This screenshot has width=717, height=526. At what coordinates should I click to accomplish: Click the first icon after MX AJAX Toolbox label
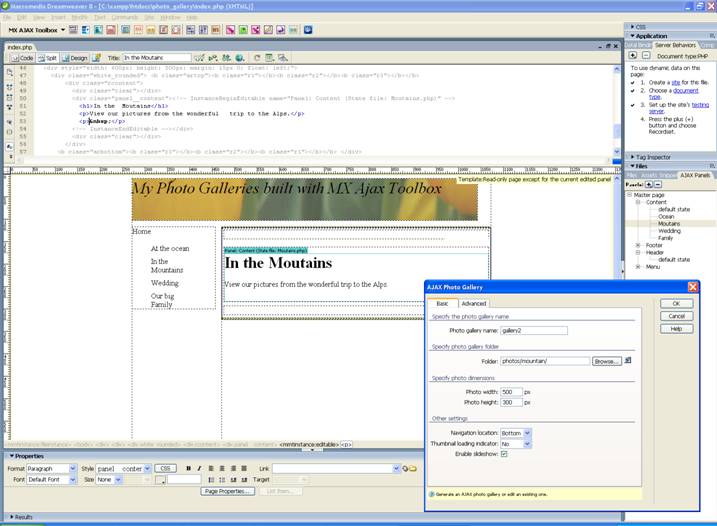click(x=73, y=30)
